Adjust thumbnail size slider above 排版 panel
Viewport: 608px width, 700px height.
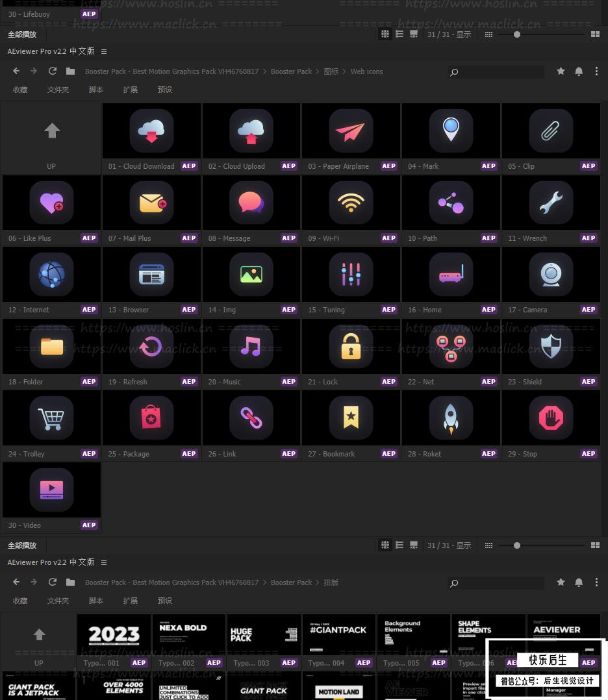click(x=517, y=545)
